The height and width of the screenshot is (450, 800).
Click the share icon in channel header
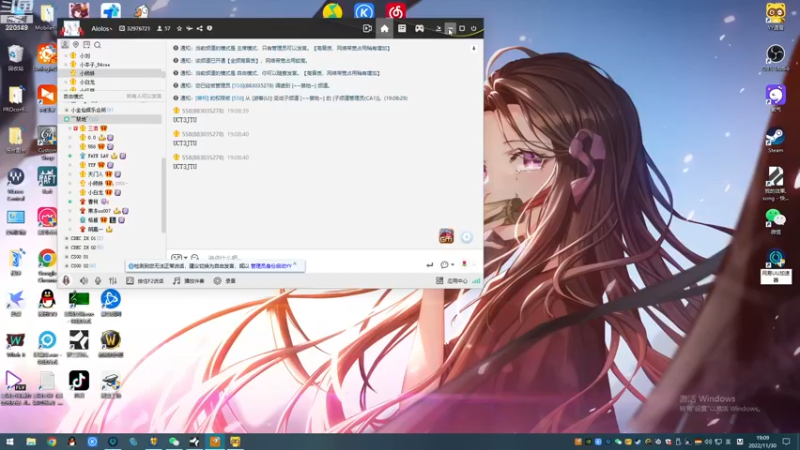199,29
